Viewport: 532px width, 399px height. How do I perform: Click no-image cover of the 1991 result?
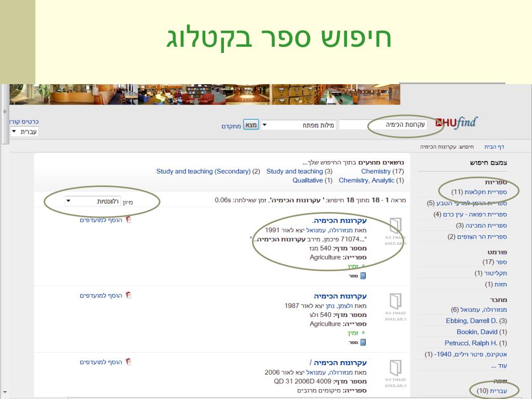click(x=395, y=231)
